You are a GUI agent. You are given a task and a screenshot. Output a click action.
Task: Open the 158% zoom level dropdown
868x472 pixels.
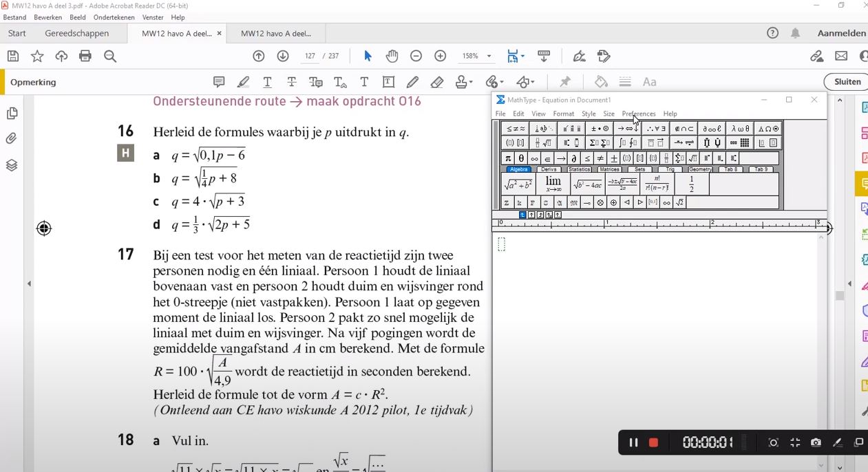[x=489, y=56]
